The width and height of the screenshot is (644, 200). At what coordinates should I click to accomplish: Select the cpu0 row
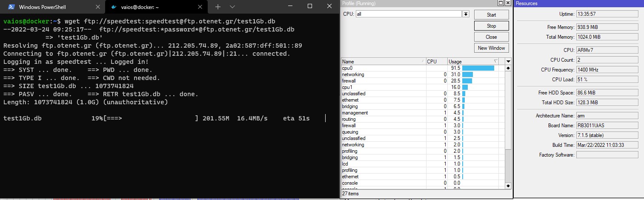coord(423,68)
